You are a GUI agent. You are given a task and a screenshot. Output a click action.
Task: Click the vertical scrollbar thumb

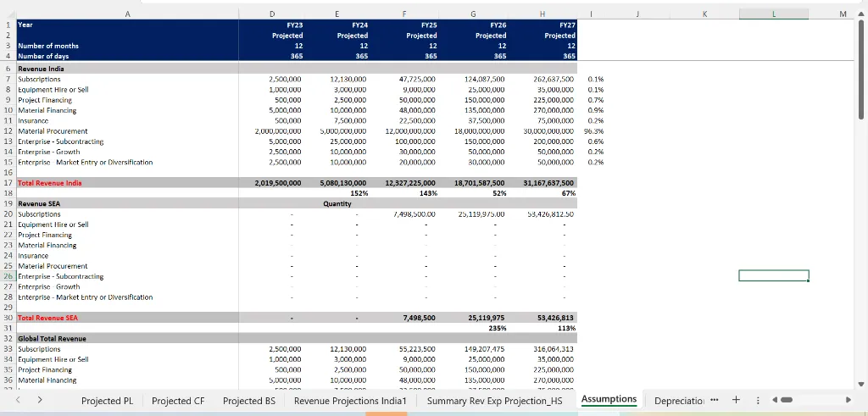coord(861,76)
